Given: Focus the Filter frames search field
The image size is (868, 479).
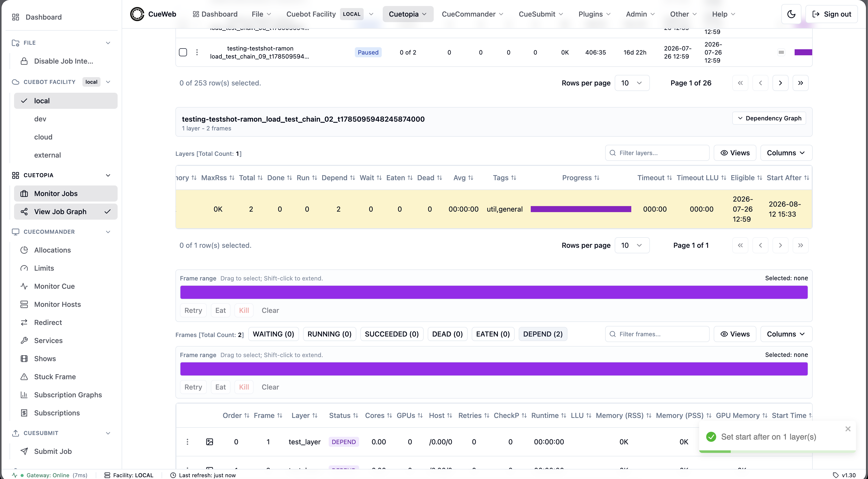Looking at the screenshot, I should tap(657, 334).
